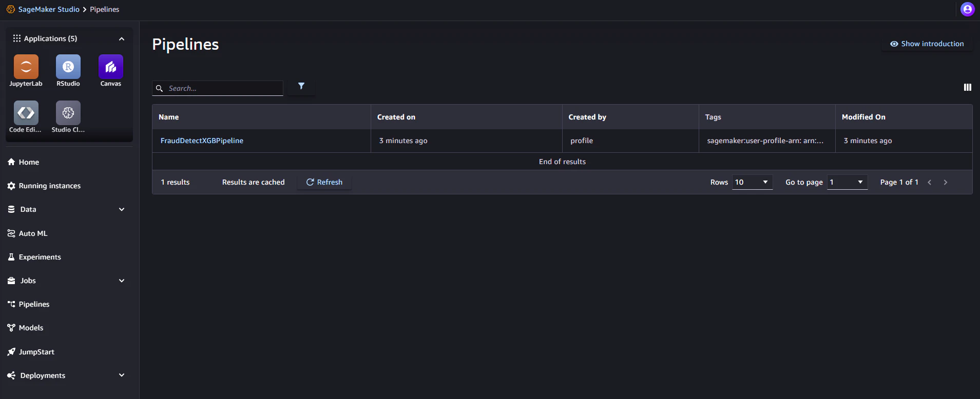Focus the pipeline Search field
This screenshot has height=399, width=980.
click(218, 88)
